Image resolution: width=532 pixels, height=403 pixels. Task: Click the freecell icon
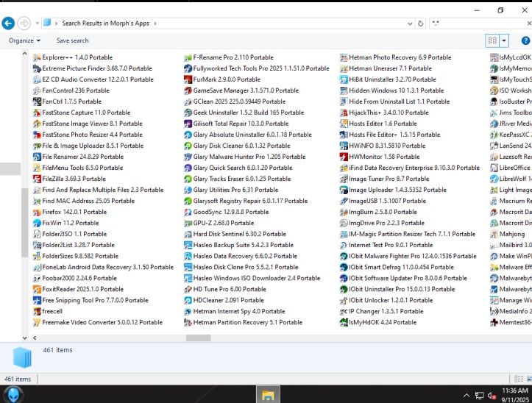[37, 311]
